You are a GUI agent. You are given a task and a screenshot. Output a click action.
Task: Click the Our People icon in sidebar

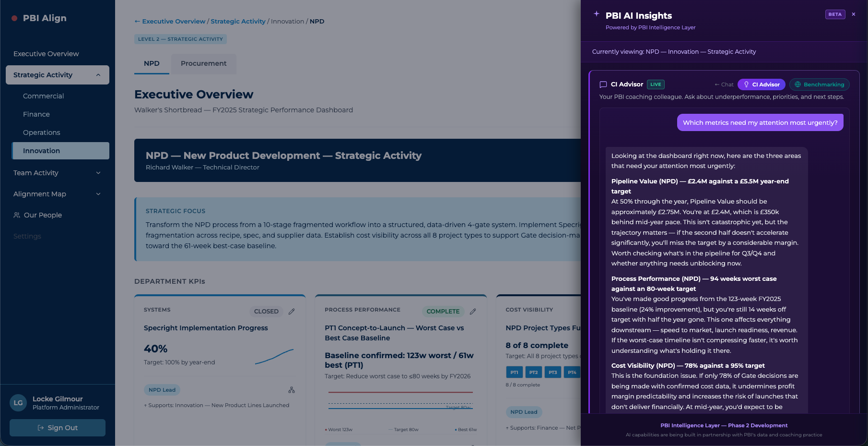coord(17,215)
